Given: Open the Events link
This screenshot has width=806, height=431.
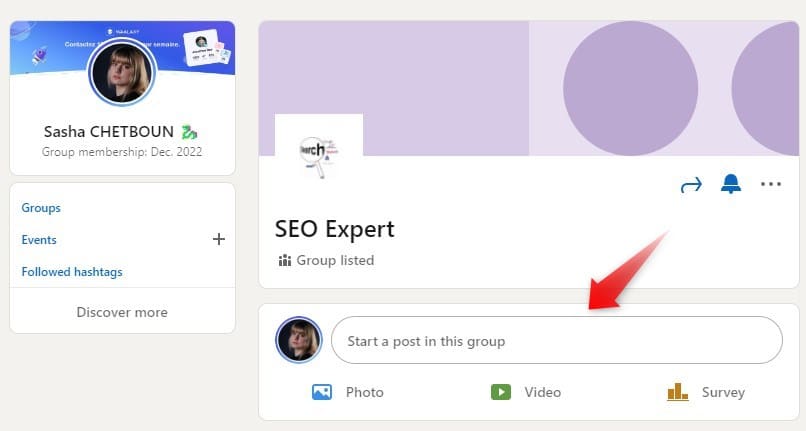Looking at the screenshot, I should point(39,240).
